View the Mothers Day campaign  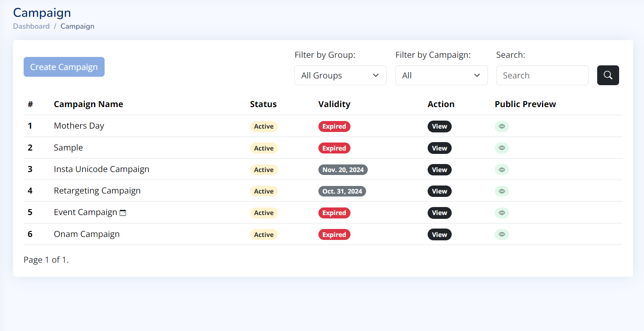(x=439, y=126)
